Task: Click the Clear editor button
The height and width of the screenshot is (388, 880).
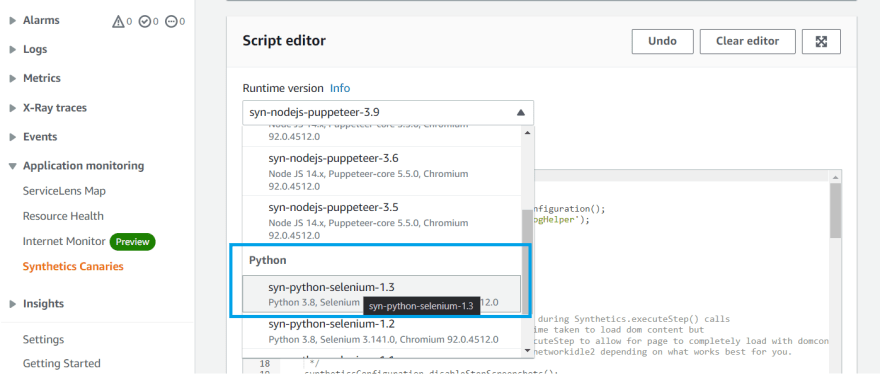Action: (748, 42)
